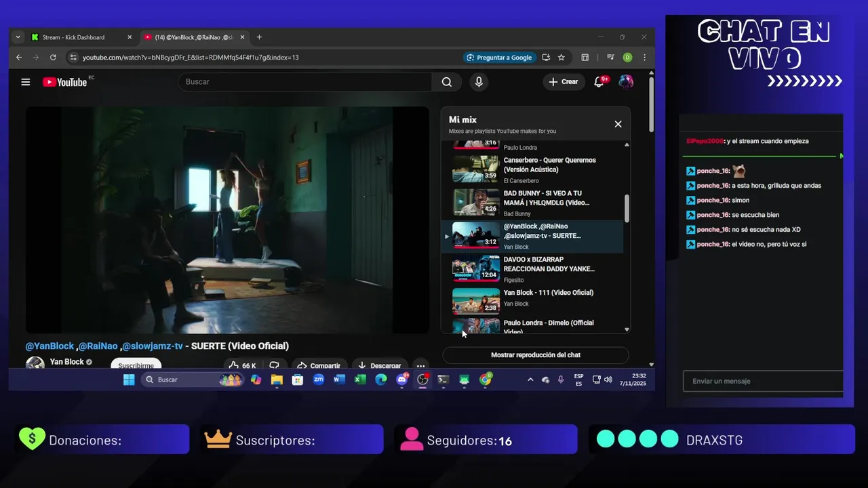
Task: Click the YouTube Buscar search field
Action: [x=305, y=82]
